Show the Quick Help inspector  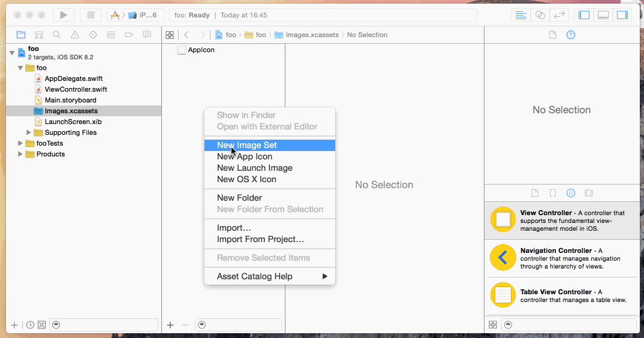tap(570, 35)
